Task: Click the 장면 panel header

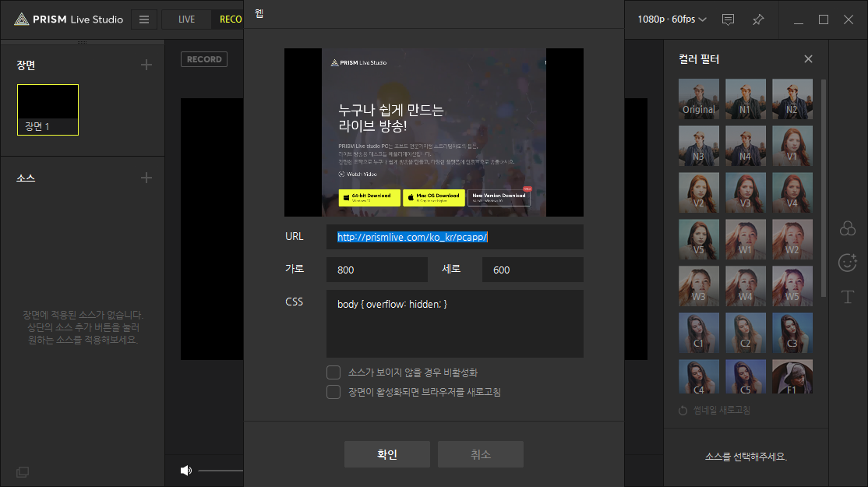Action: click(26, 65)
